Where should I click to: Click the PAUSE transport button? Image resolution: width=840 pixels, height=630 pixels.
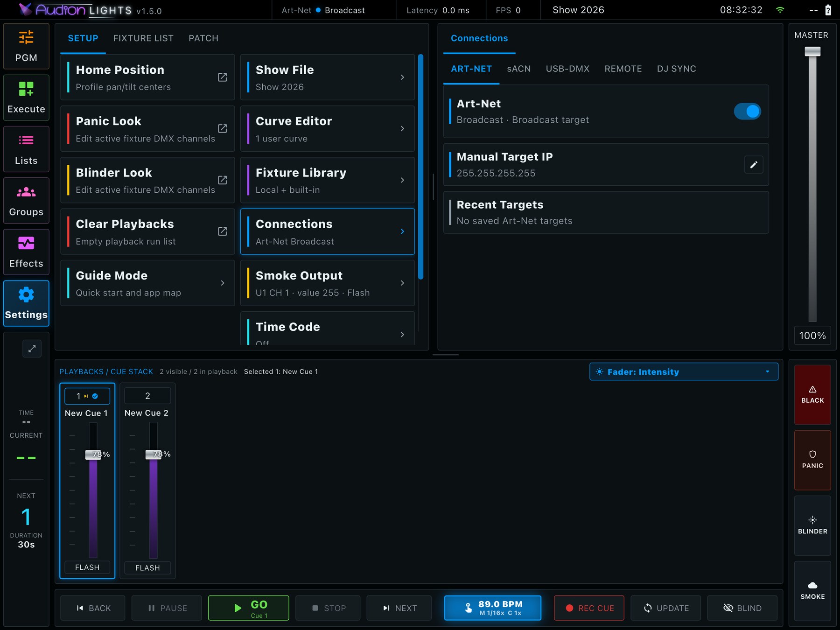(x=167, y=608)
